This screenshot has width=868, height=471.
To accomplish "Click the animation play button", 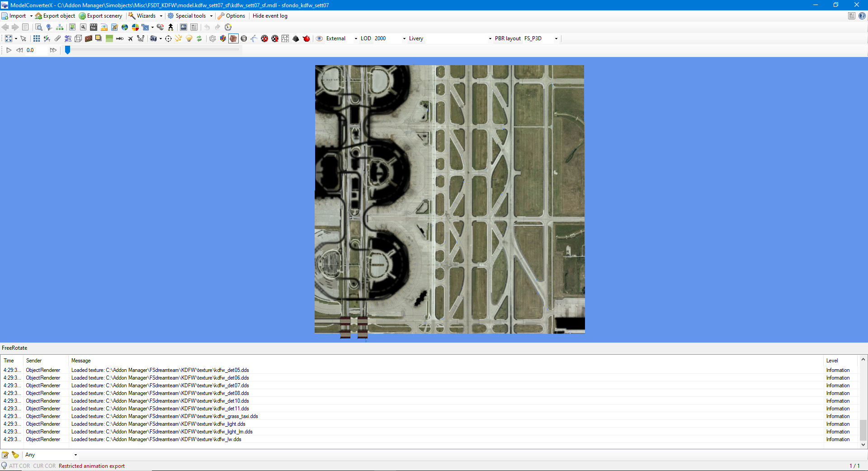I will 9,50.
